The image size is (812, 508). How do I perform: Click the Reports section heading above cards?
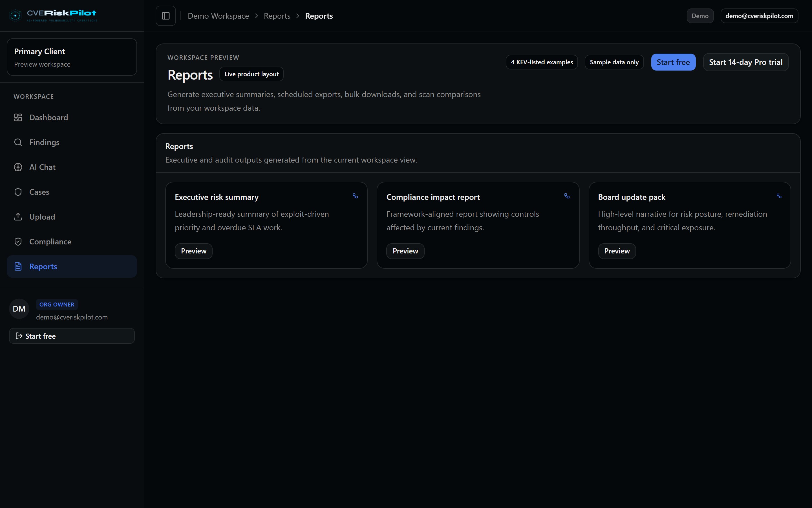tap(179, 146)
